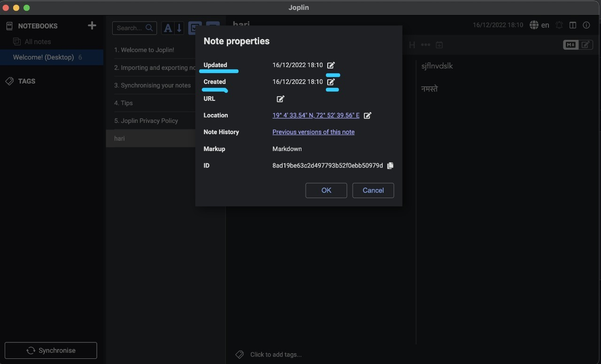
Task: Edit the URL field pencil icon
Action: tap(280, 99)
